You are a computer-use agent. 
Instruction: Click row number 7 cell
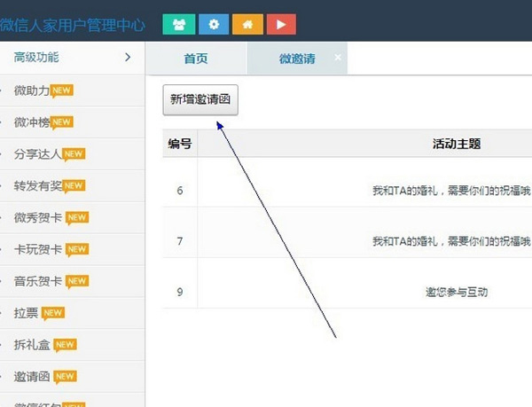pyautogui.click(x=180, y=241)
